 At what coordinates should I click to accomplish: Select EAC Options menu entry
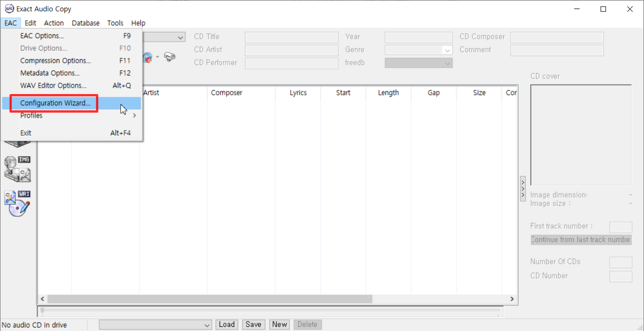click(x=71, y=36)
